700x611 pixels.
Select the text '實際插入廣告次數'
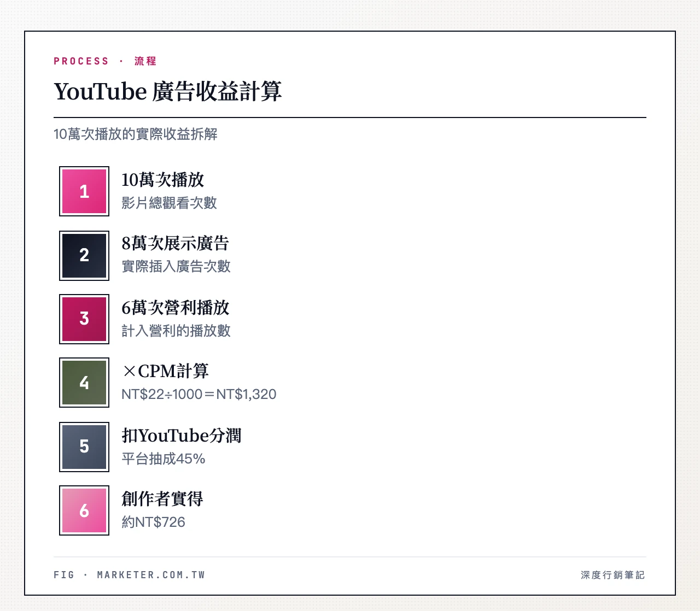coord(176,267)
